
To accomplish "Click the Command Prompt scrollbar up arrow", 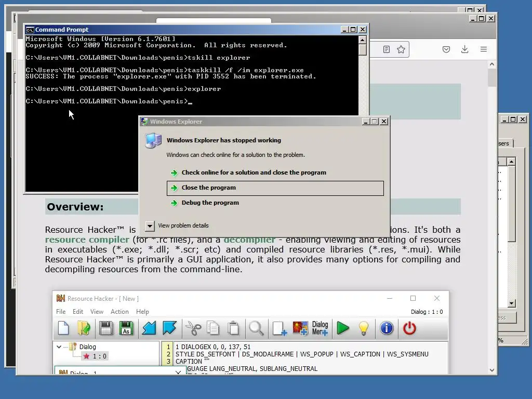I will pyautogui.click(x=362, y=40).
